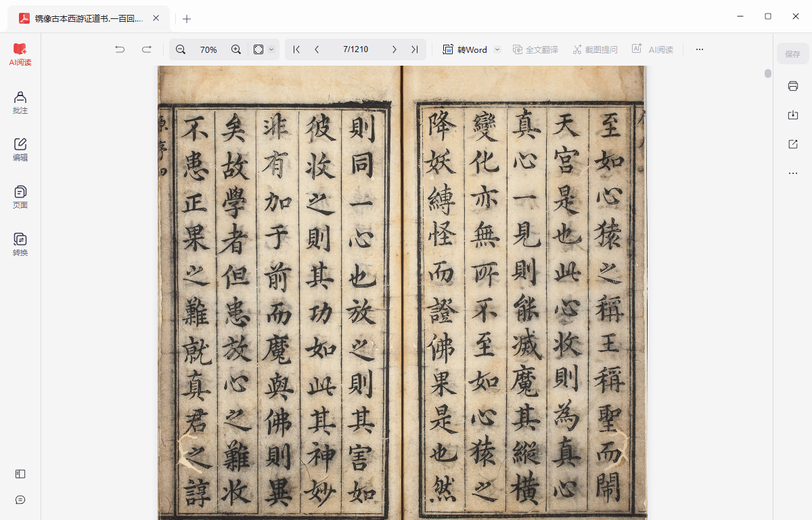Click the 保存 save button
This screenshot has height=520, width=812.
point(793,54)
